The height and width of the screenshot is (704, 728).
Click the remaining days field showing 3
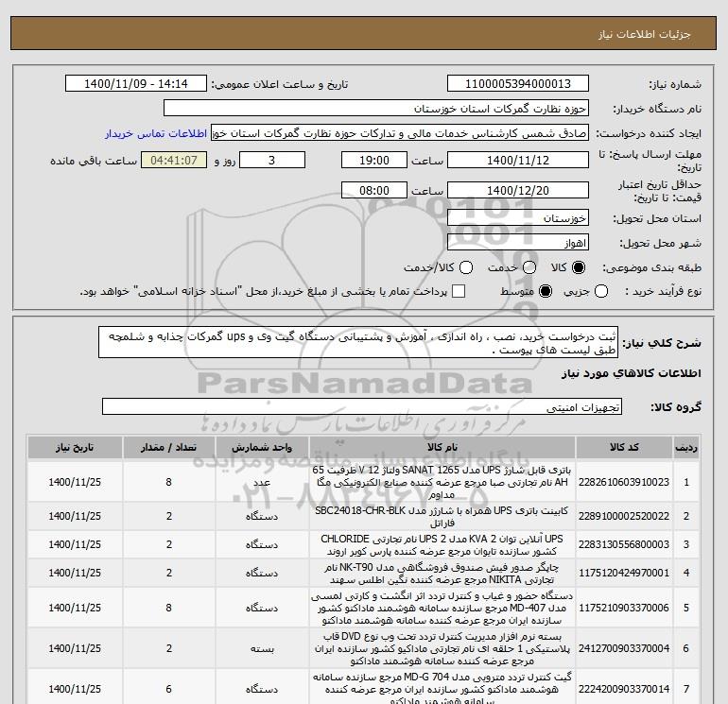point(272,160)
